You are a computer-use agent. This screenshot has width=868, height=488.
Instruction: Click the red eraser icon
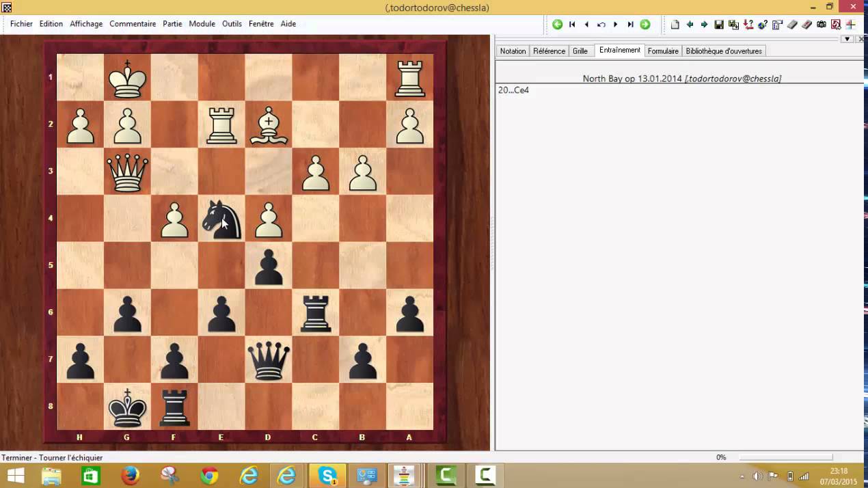click(806, 25)
